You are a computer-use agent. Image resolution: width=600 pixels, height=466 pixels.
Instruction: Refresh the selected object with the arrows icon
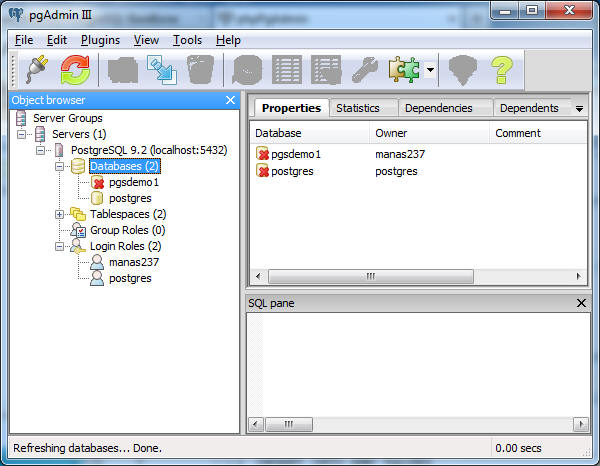[x=75, y=69]
